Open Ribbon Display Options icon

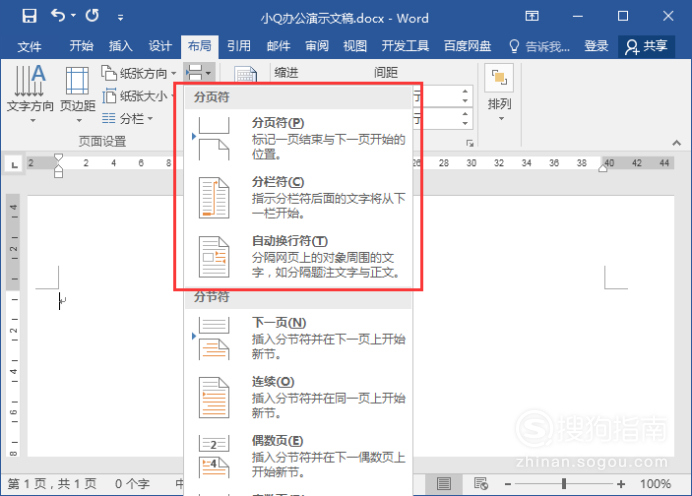point(532,16)
